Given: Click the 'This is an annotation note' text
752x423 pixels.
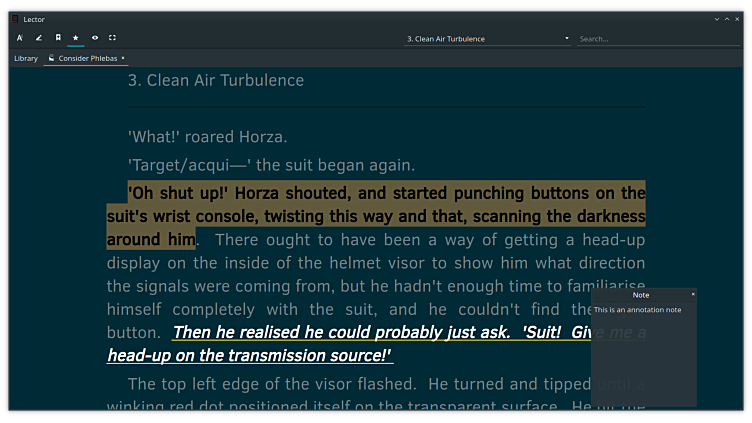Looking at the screenshot, I should click(x=638, y=310).
